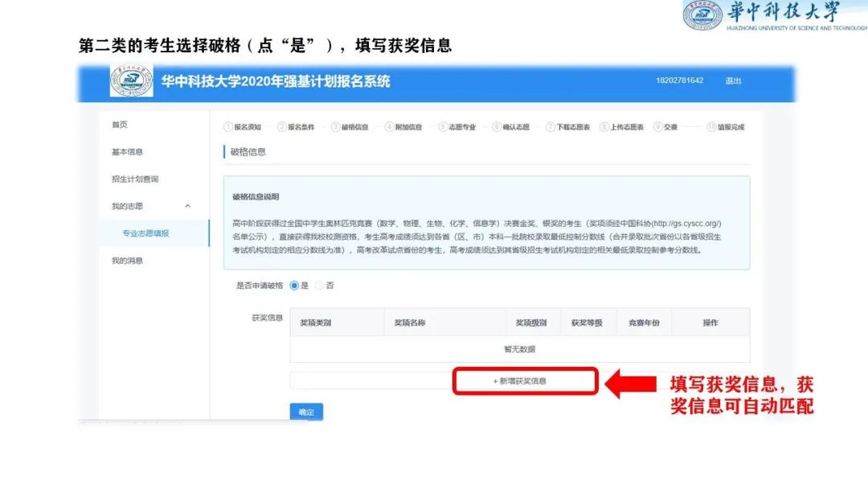
Task: Click the university logo in the blue header
Action: pyautogui.click(x=131, y=81)
